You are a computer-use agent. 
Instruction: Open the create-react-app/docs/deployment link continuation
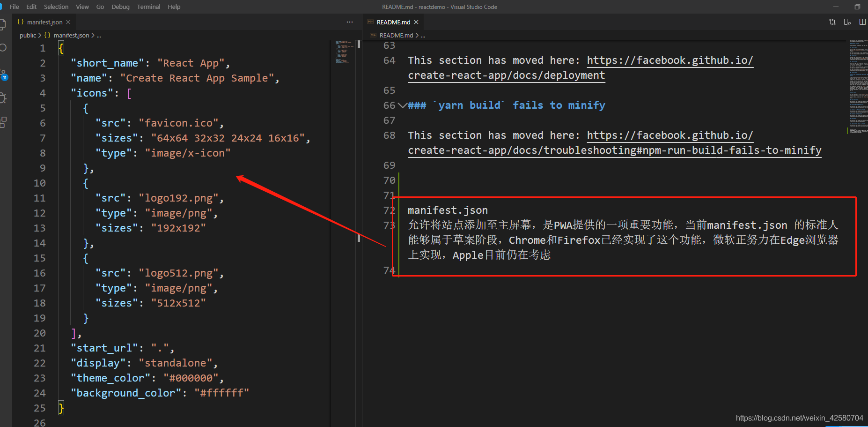[x=507, y=75]
